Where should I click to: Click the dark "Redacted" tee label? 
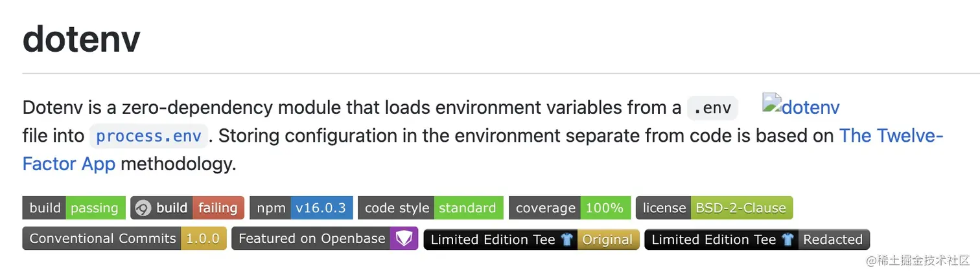(x=833, y=239)
